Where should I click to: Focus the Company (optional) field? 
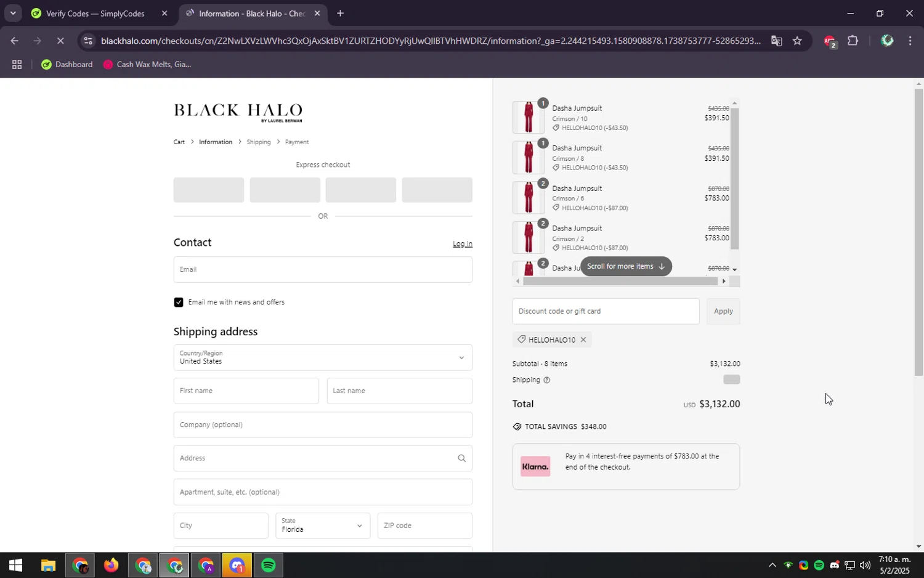(323, 425)
